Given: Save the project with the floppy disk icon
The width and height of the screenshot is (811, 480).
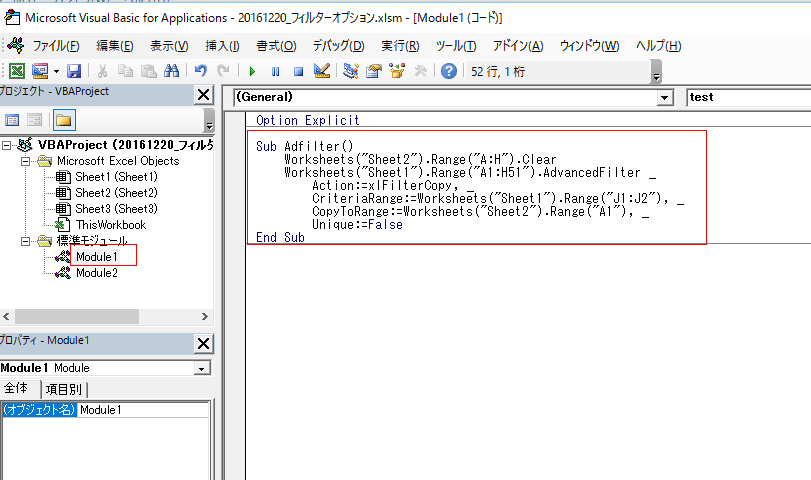Looking at the screenshot, I should 74,71.
